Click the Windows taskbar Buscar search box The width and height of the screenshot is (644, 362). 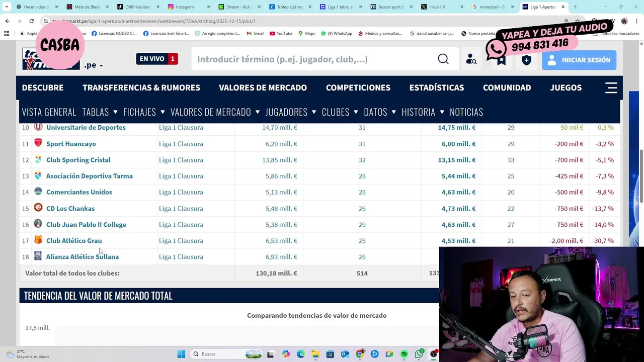(x=226, y=354)
